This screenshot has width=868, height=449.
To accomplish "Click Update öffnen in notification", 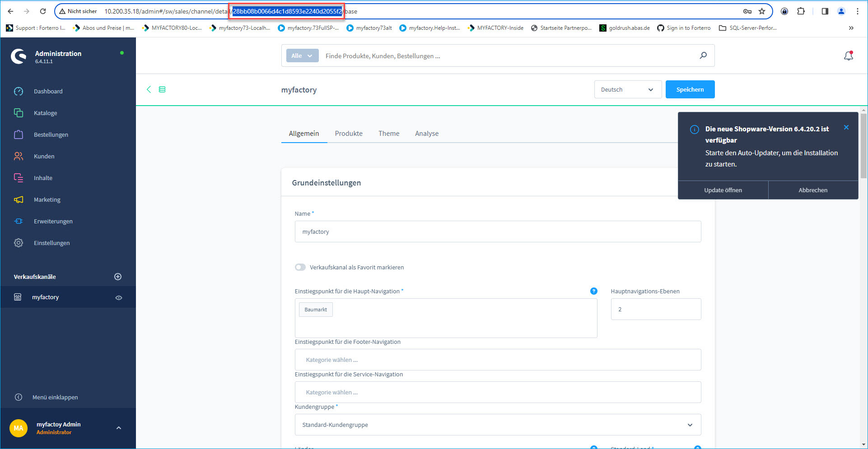I will 723,190.
